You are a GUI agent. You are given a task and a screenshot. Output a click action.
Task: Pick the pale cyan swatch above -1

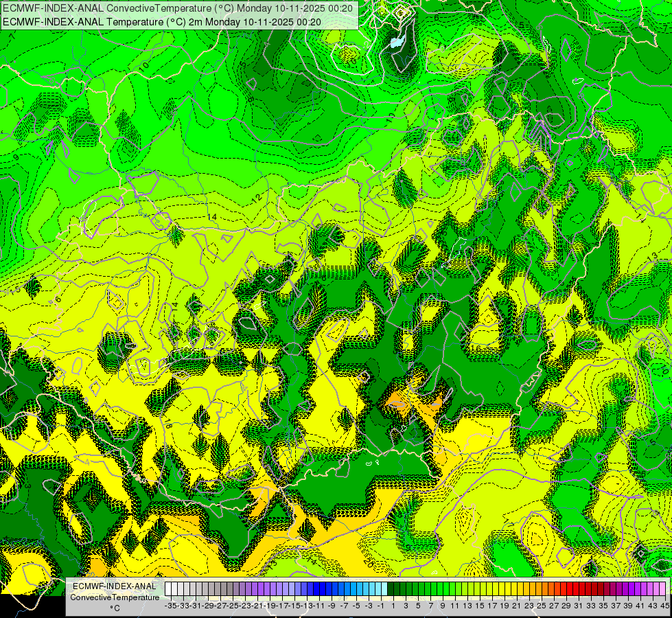pos(378,588)
